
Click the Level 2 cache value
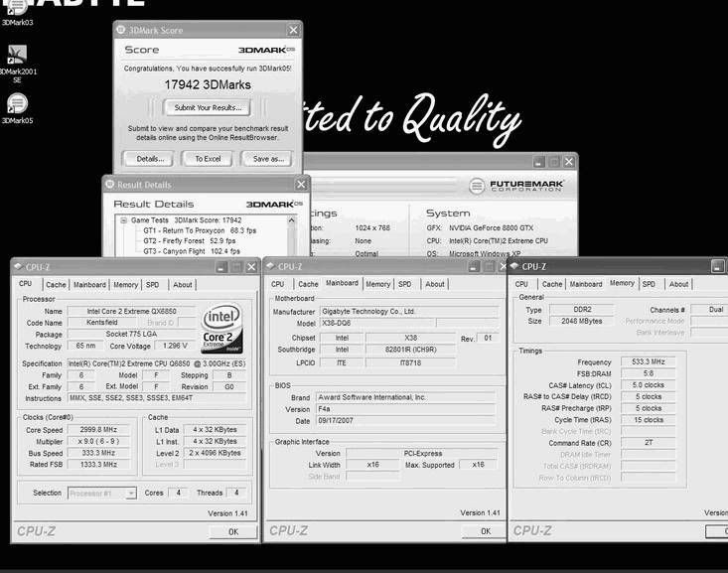(215, 453)
